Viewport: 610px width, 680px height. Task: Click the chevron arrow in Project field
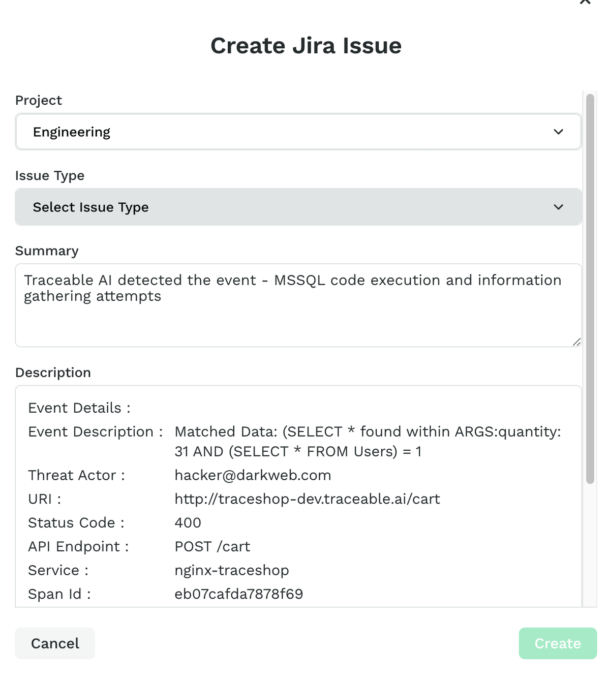tap(558, 131)
